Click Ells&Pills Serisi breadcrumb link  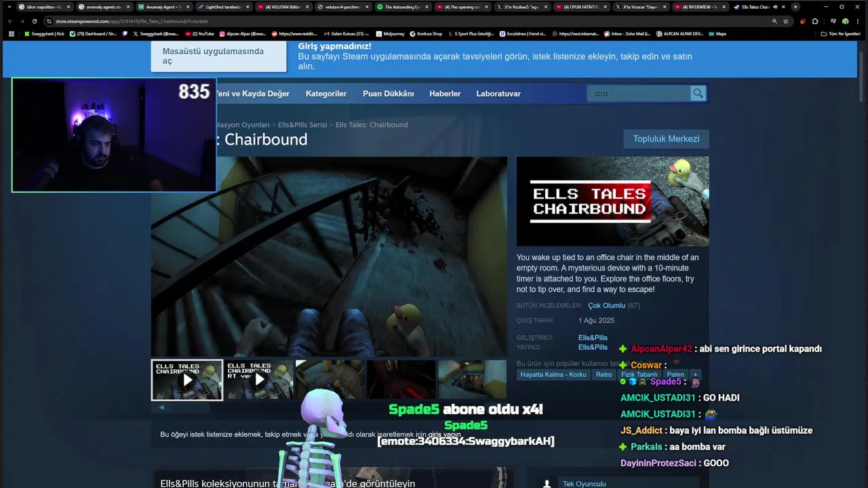[x=302, y=125]
